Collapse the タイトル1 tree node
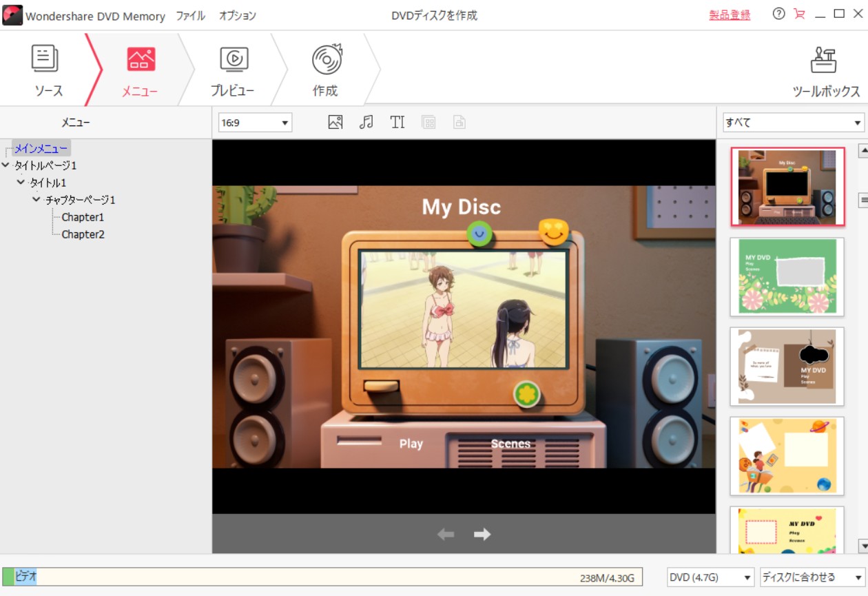Screen dimensions: 868x596 point(21,183)
